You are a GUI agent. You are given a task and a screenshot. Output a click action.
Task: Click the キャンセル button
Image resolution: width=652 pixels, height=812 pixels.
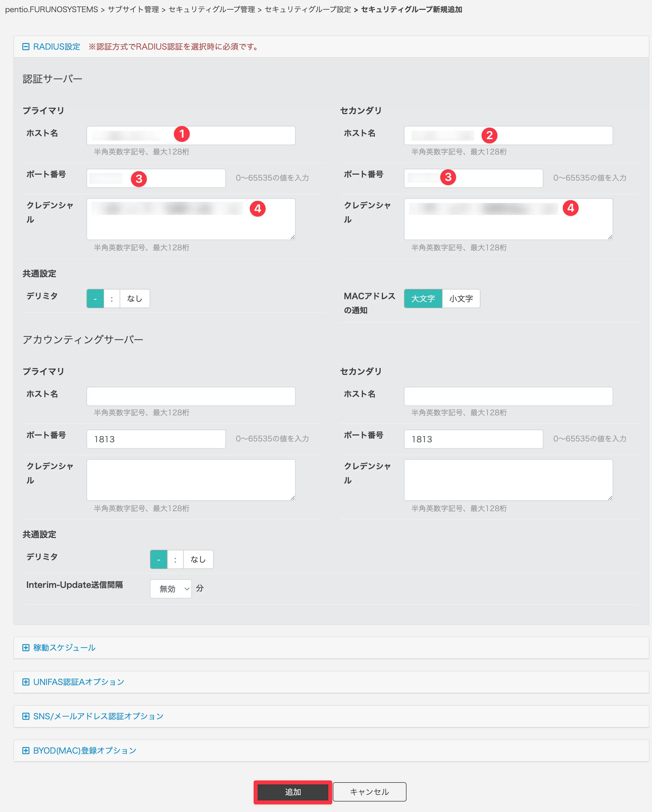point(369,792)
